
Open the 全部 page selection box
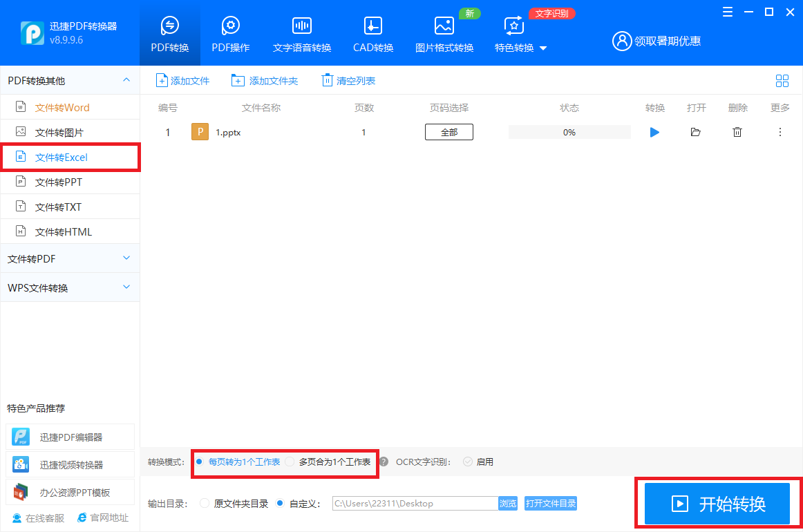click(449, 132)
